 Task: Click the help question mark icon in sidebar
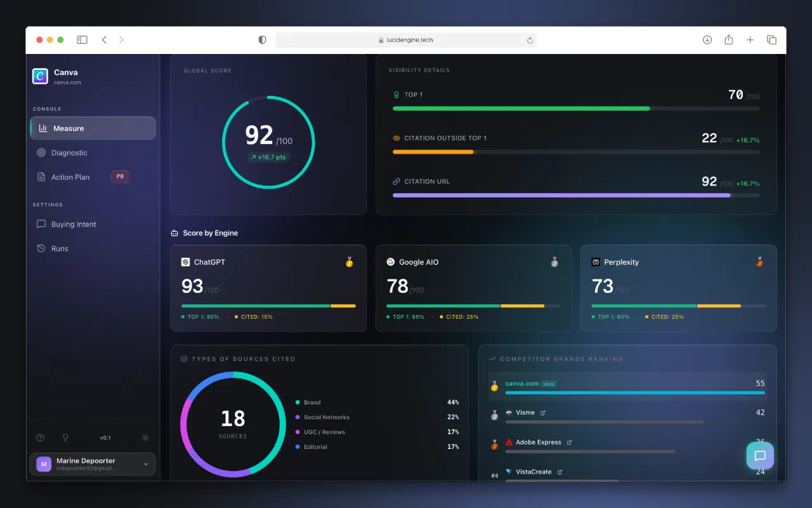pyautogui.click(x=41, y=438)
